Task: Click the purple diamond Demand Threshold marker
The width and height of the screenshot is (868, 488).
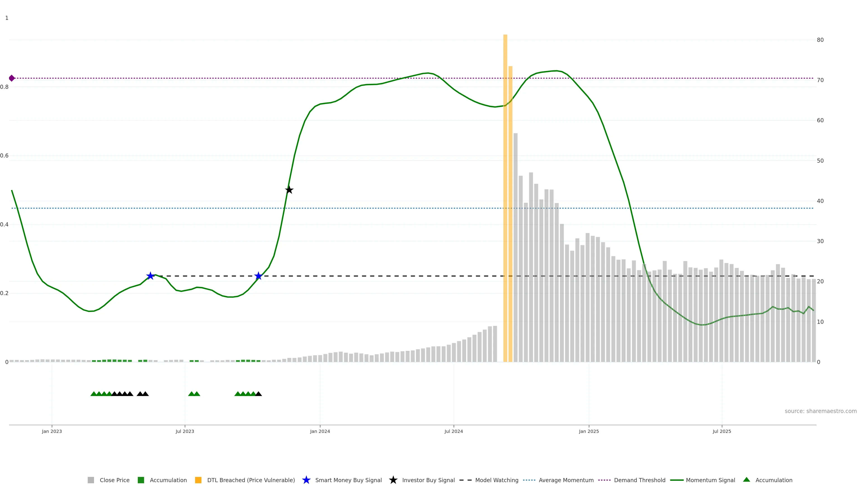Action: pos(12,78)
